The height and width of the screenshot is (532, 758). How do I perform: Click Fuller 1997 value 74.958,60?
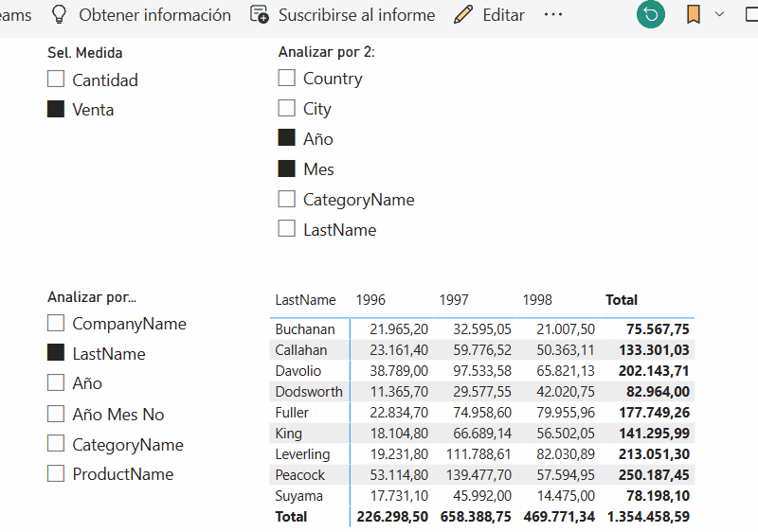coord(482,413)
